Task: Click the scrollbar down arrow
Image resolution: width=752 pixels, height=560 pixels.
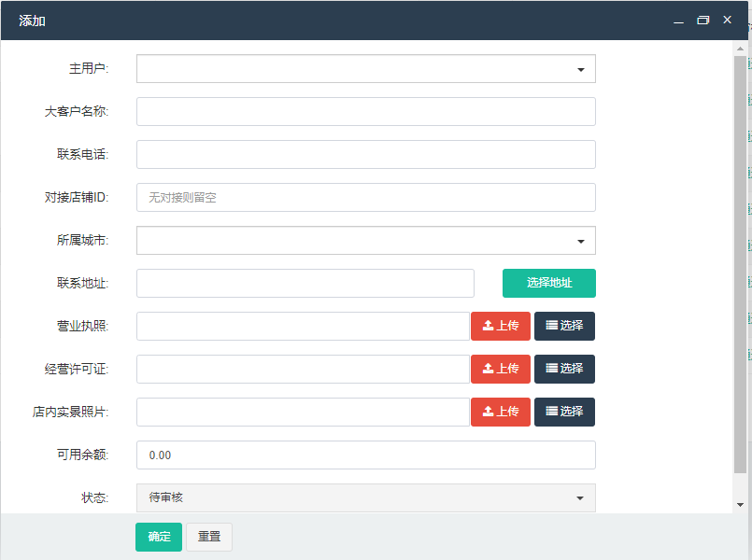Action: pyautogui.click(x=740, y=505)
